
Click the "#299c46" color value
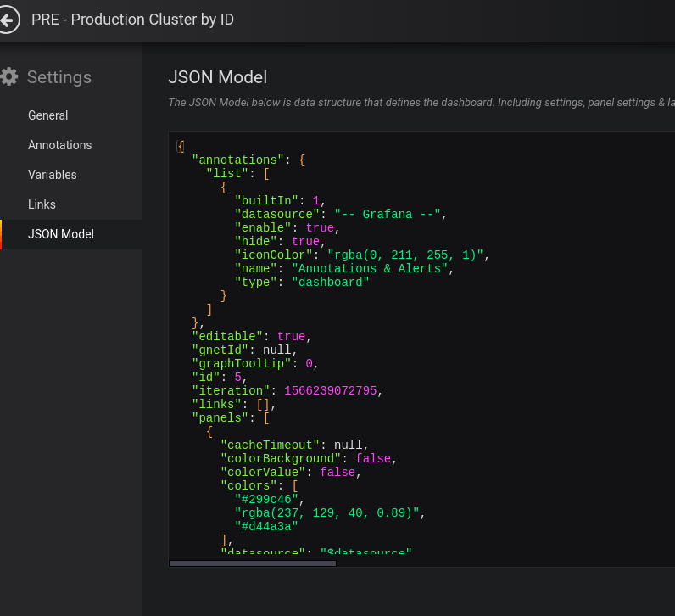pos(266,499)
